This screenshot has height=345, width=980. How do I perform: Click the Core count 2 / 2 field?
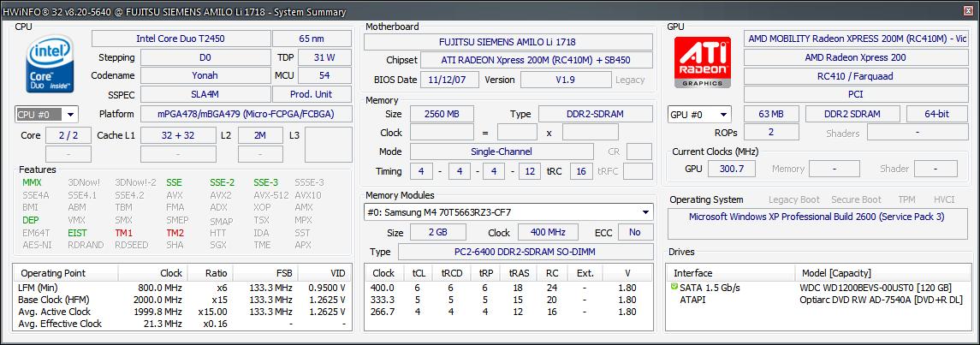coord(68,135)
